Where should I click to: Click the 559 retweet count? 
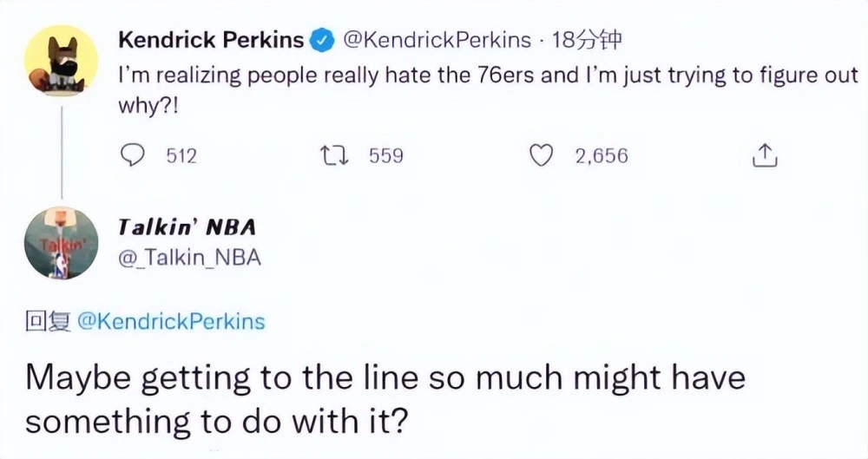coord(386,156)
